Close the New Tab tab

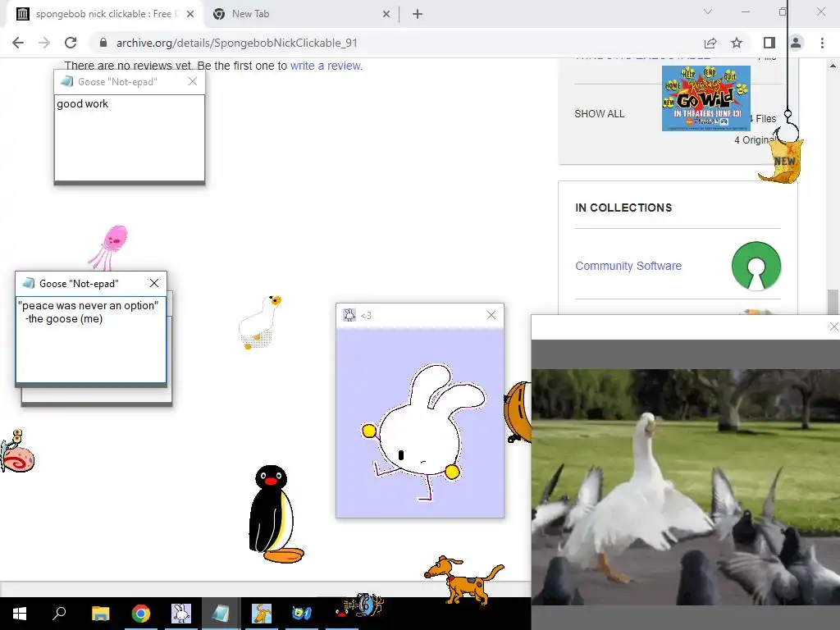(386, 15)
